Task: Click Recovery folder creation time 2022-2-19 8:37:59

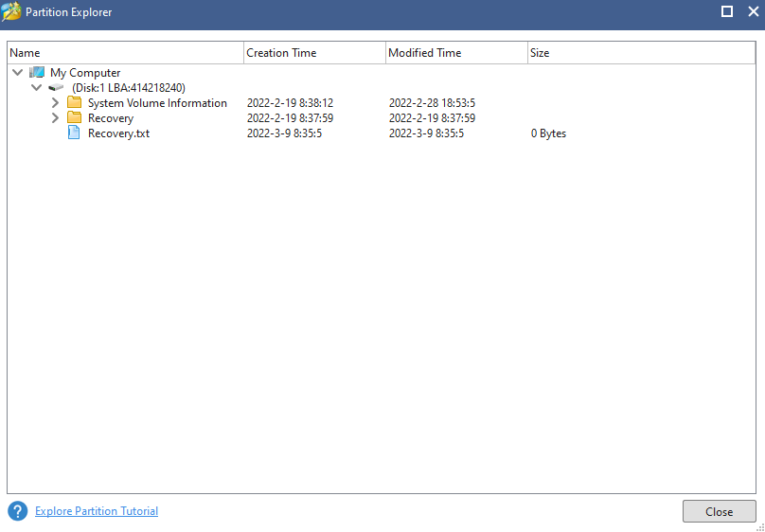Action: (291, 118)
